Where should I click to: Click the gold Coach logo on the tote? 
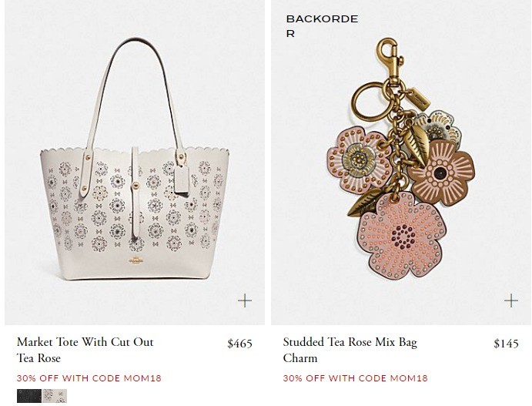click(136, 260)
